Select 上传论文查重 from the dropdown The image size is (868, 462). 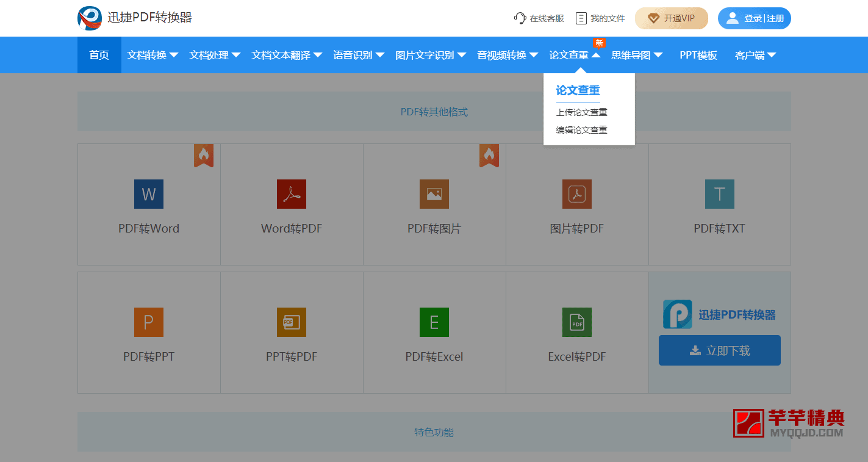click(x=581, y=112)
